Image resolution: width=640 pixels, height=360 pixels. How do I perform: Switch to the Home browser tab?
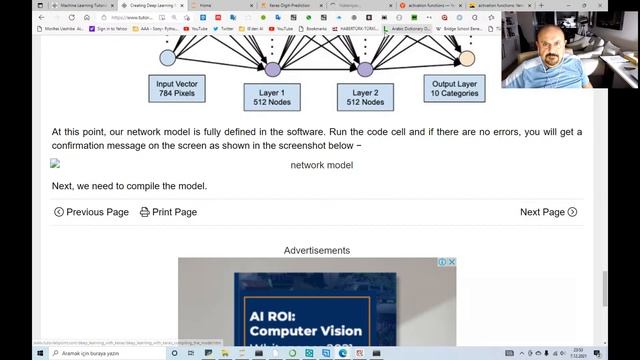(221, 5)
